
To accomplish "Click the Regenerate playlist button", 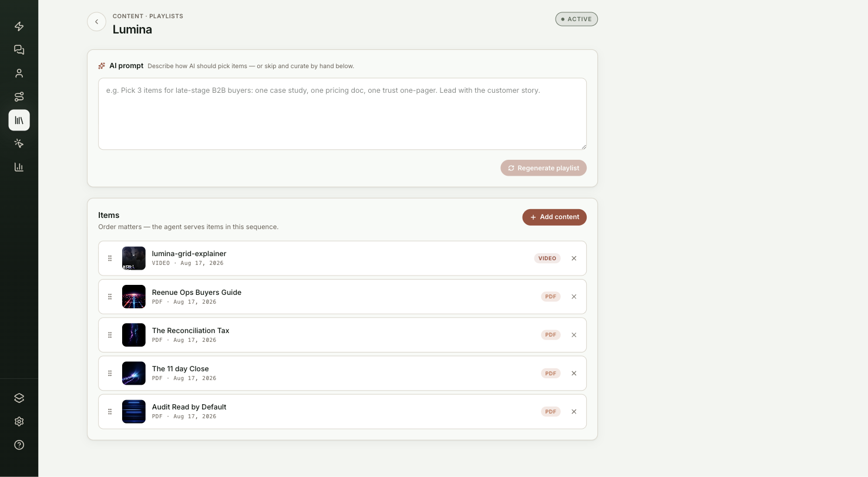I will 543,168.
